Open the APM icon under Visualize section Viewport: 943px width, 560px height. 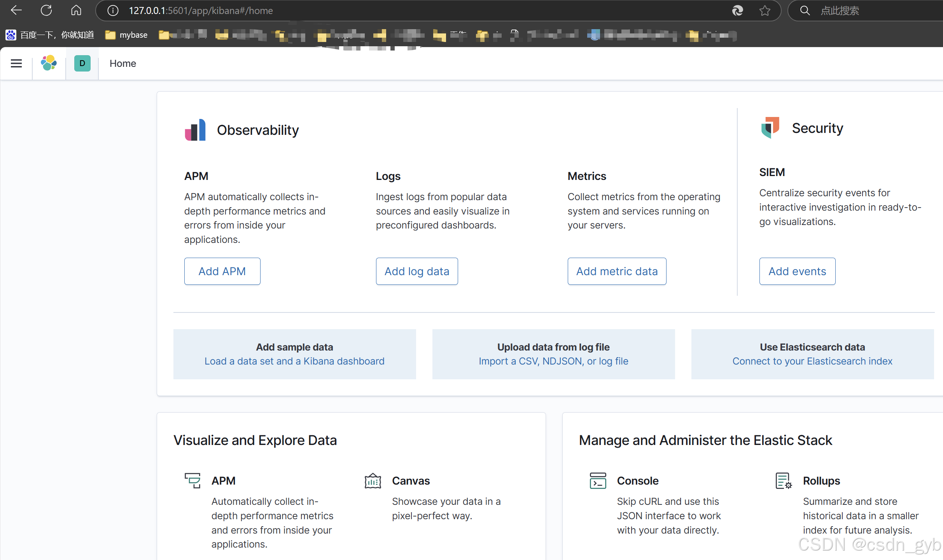pos(192,481)
